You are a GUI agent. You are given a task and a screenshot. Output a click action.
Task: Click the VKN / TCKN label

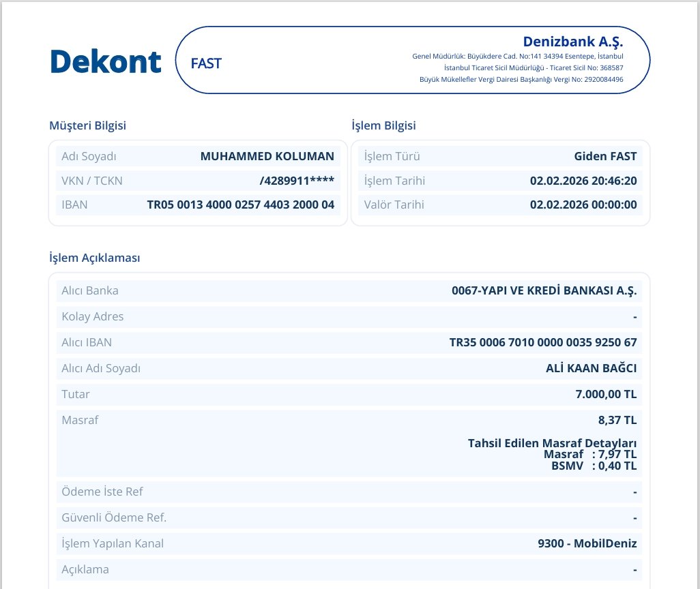92,181
